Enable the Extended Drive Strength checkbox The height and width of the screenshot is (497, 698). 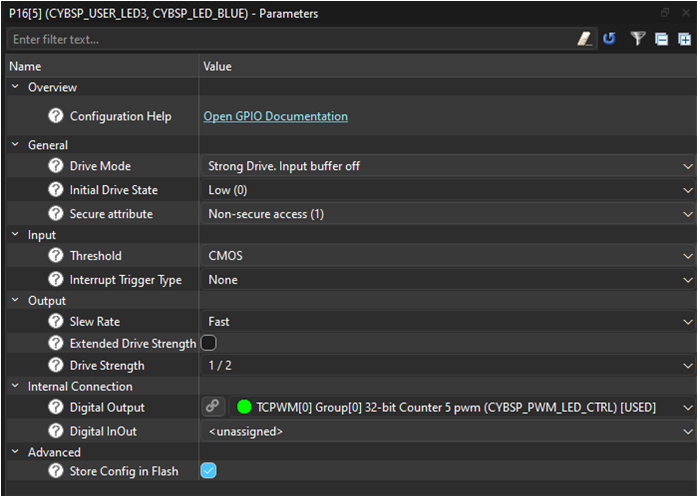(209, 343)
